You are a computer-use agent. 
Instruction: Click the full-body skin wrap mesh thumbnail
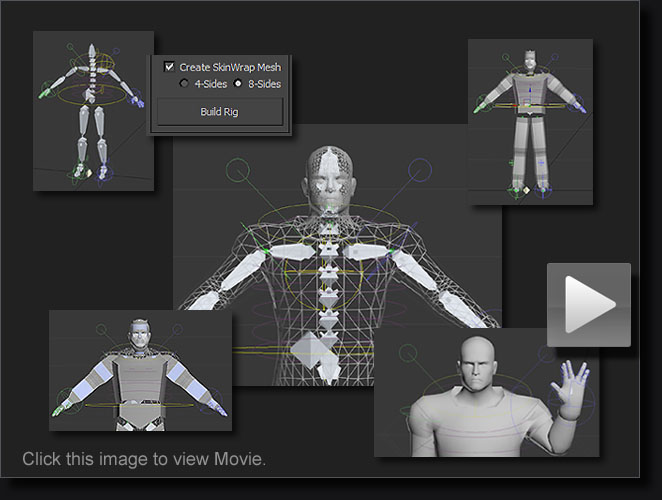[530, 122]
